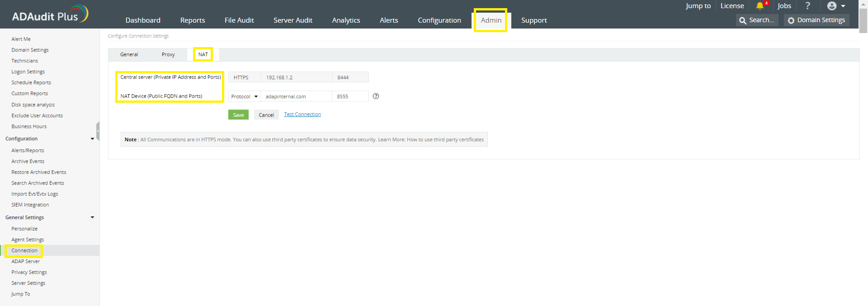Viewport: 868px width, 306px height.
Task: Click the adapinternal.com FQDN field
Action: pyautogui.click(x=296, y=96)
